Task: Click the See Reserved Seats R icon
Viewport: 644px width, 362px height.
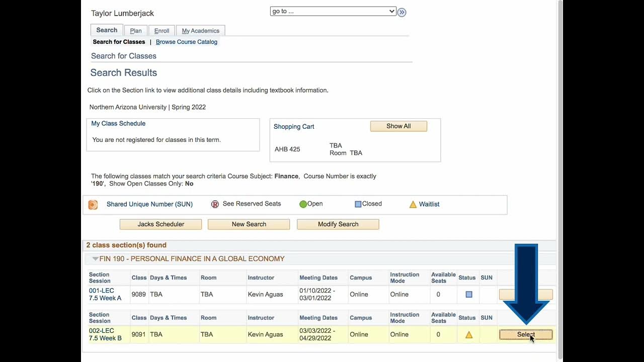Action: tap(215, 204)
